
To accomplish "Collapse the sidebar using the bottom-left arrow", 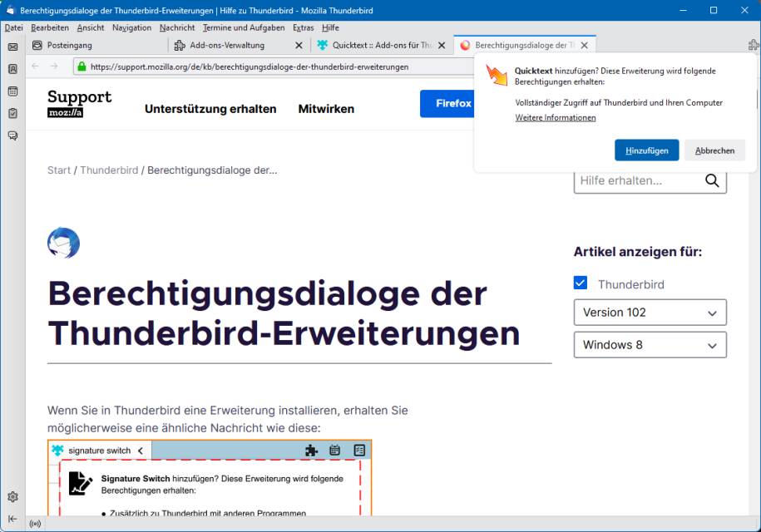I will pos(12,519).
